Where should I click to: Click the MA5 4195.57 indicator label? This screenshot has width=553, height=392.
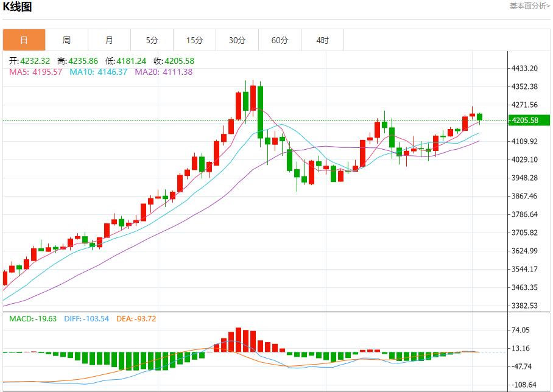click(x=36, y=72)
